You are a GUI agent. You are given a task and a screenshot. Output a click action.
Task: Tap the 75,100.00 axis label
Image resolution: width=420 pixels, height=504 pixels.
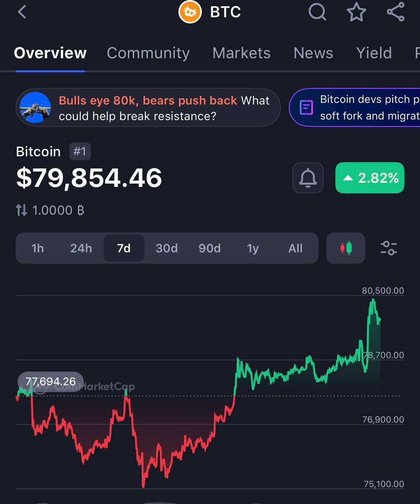[383, 484]
